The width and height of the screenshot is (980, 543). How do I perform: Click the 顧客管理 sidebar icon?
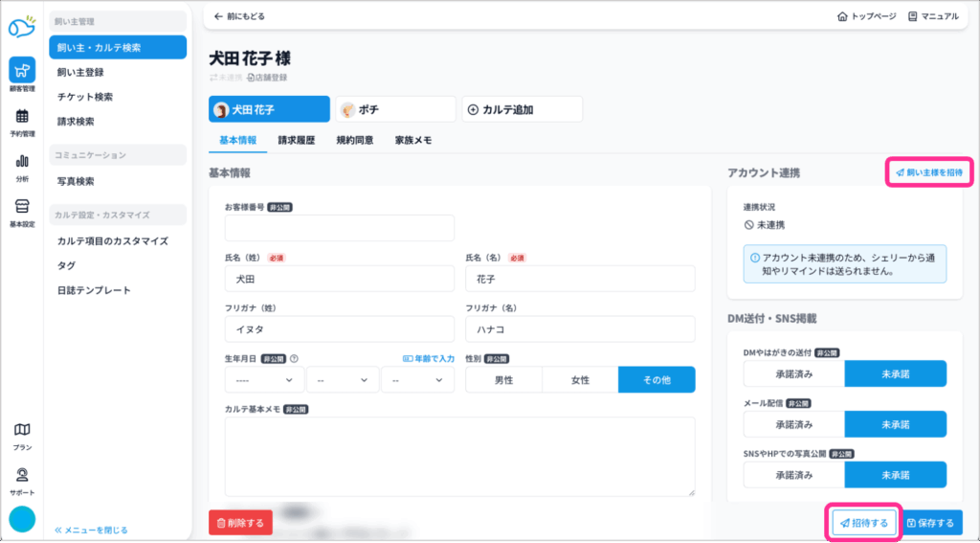coord(22,70)
